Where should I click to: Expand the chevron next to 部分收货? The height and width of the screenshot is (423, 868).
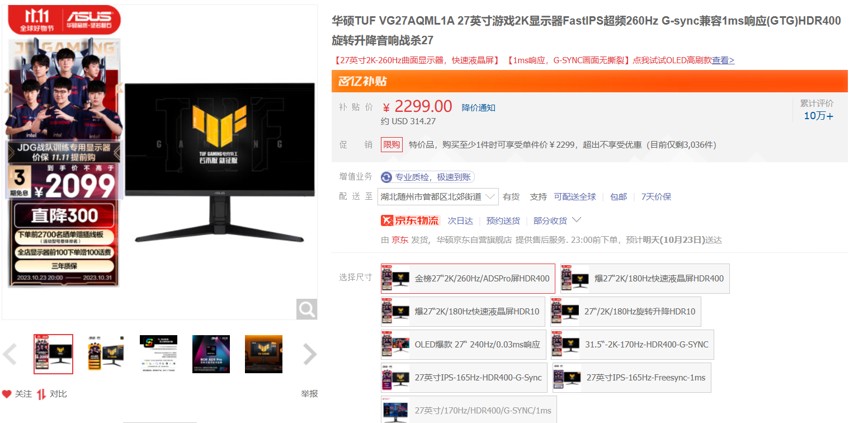(577, 220)
